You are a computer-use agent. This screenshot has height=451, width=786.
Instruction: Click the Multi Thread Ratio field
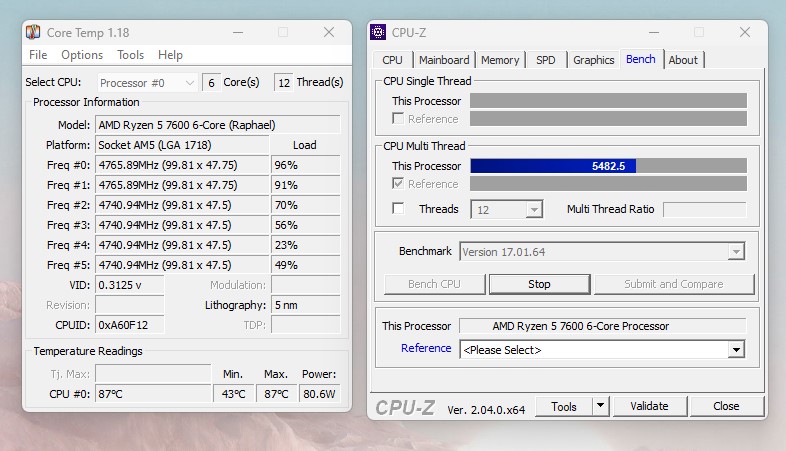click(x=704, y=209)
